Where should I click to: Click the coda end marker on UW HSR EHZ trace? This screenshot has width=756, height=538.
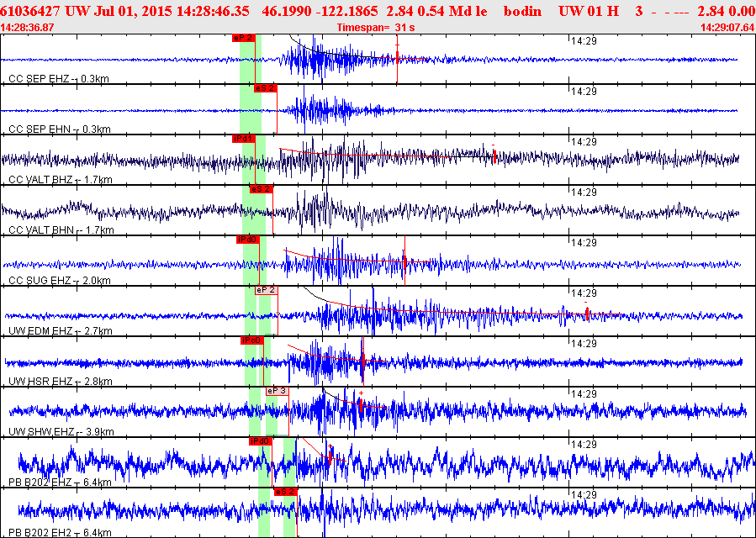click(x=363, y=361)
